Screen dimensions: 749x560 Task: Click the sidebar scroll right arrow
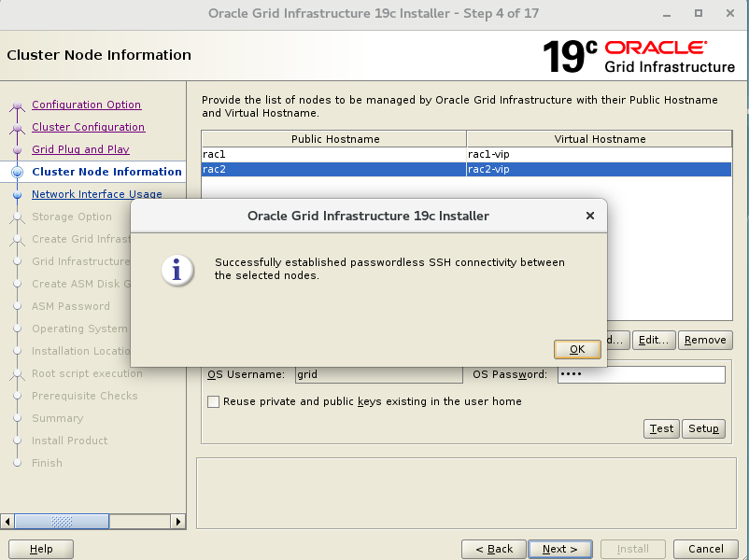point(178,522)
